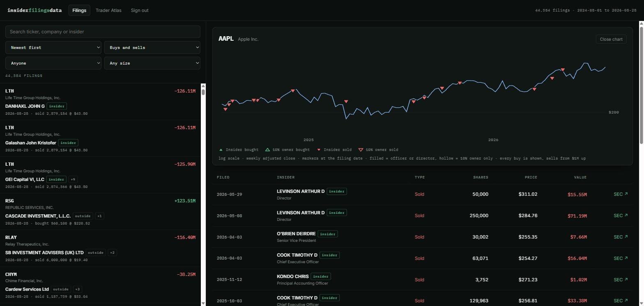Click the outside tag on CASCADE INVESTMENT
644x306 pixels.
(83, 216)
